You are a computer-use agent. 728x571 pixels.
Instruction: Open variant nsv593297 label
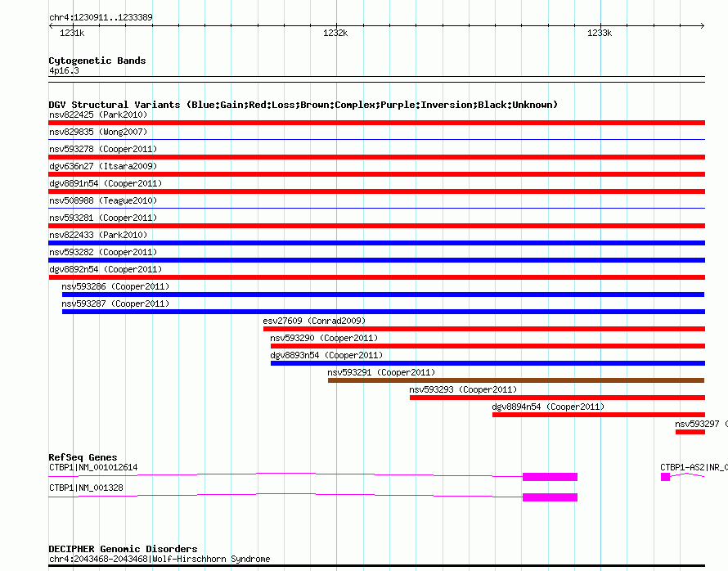pos(701,424)
